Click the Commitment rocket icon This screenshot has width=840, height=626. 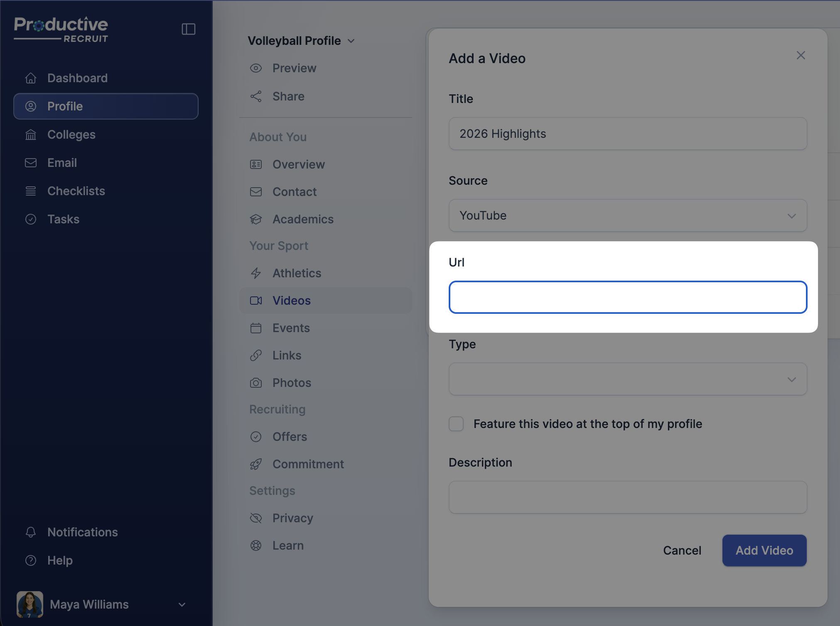click(x=256, y=464)
